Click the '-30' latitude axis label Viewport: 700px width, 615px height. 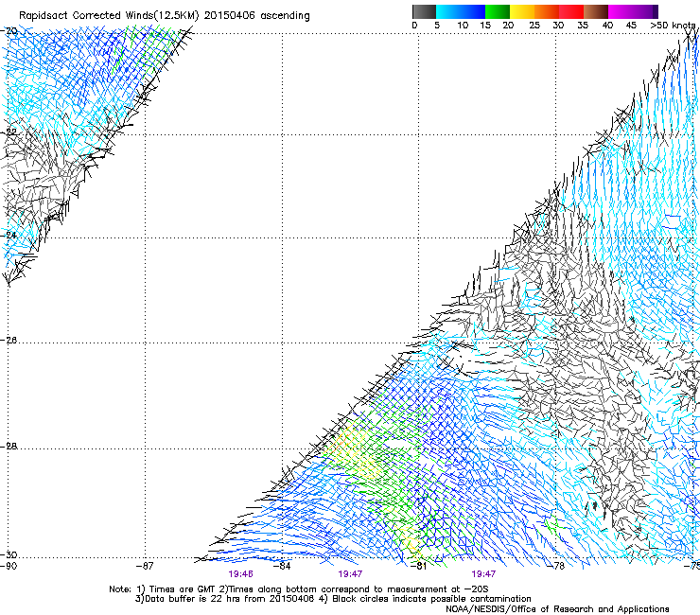click(9, 554)
